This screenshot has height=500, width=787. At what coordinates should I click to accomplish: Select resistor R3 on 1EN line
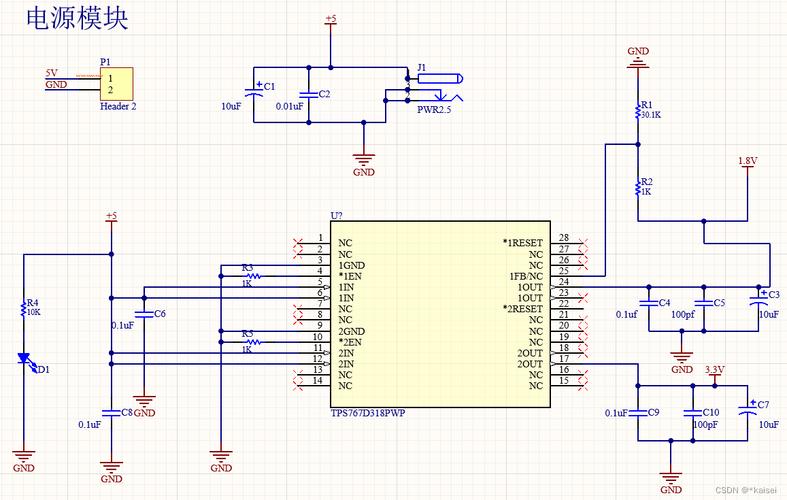pos(253,276)
